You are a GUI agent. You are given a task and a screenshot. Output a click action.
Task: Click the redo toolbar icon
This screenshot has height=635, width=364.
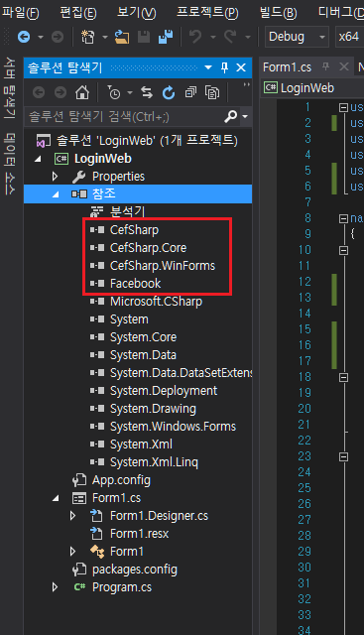pyautogui.click(x=230, y=38)
